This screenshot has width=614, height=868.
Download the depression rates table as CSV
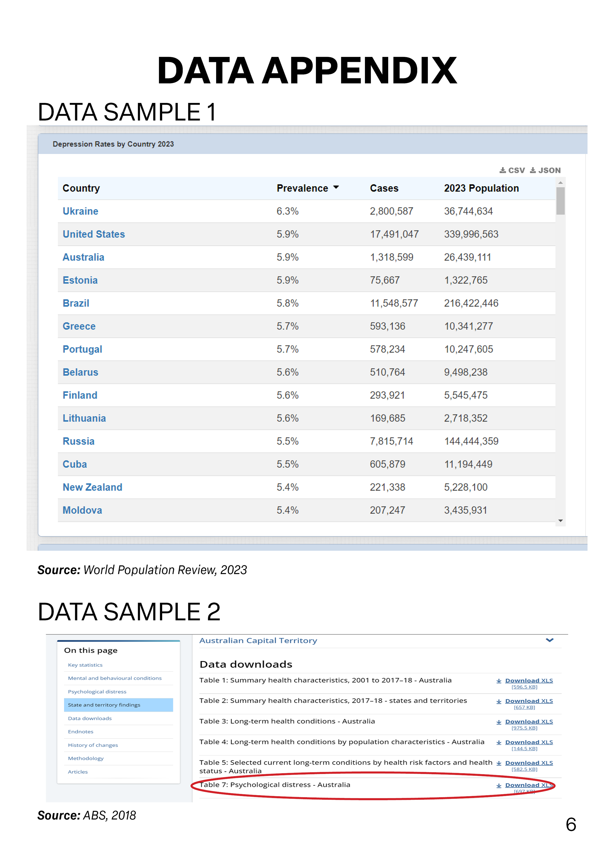[x=512, y=171]
